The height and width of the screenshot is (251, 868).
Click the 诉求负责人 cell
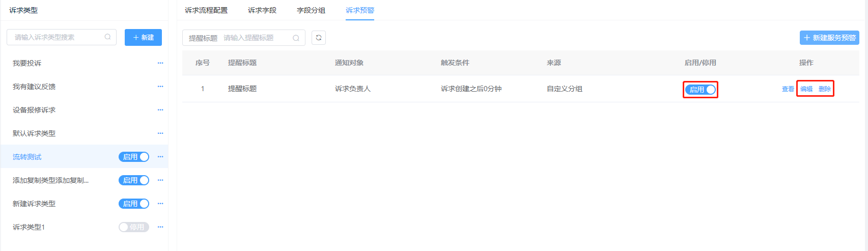[353, 89]
